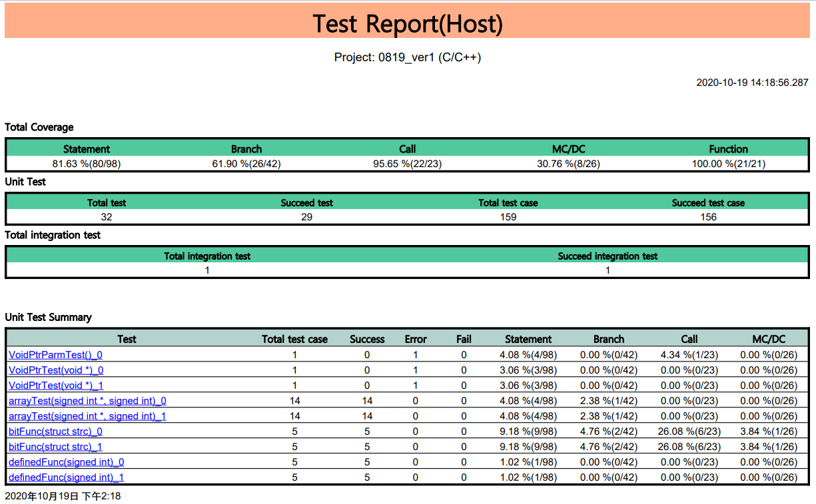Image resolution: width=816 pixels, height=504 pixels.
Task: Click the "Success" column header
Action: pyautogui.click(x=367, y=339)
